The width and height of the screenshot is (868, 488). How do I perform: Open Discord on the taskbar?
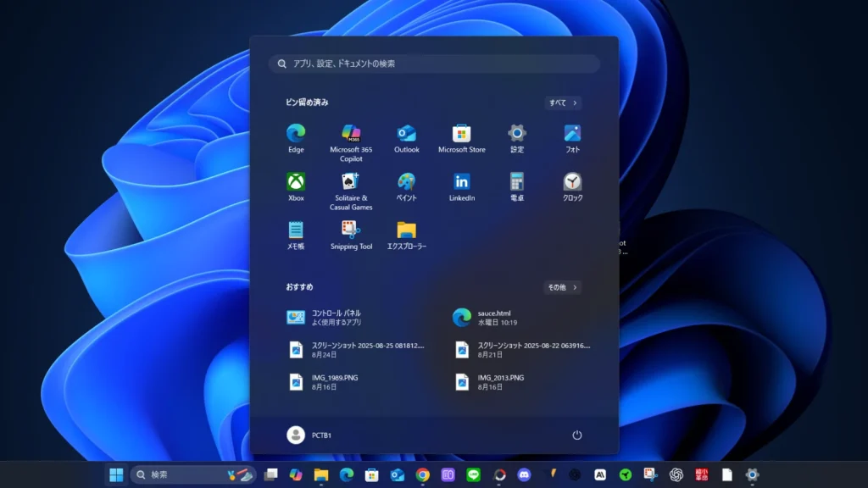pyautogui.click(x=524, y=474)
